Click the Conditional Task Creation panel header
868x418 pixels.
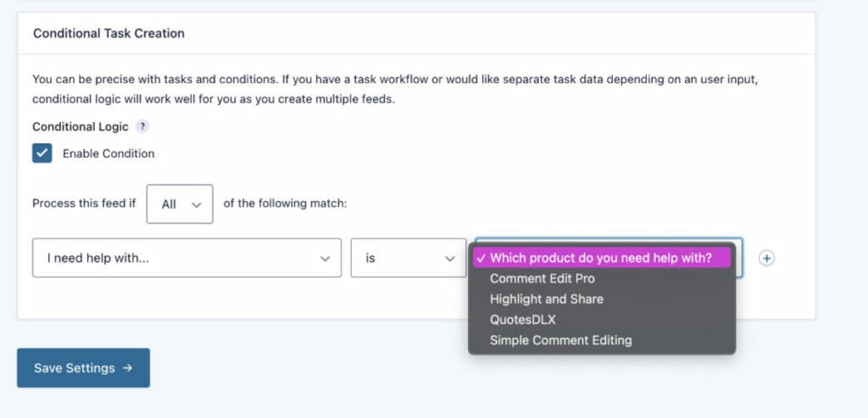(x=108, y=33)
